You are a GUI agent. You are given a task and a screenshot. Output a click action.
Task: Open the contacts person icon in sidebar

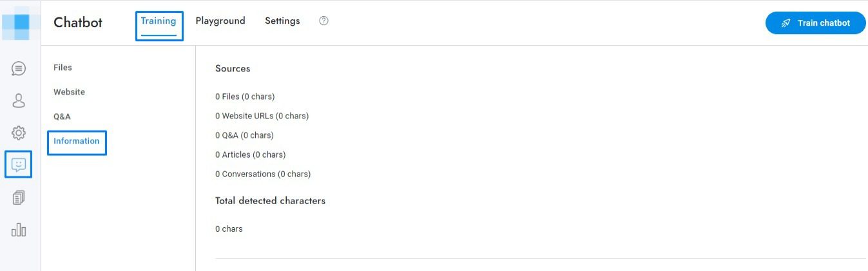click(x=19, y=100)
